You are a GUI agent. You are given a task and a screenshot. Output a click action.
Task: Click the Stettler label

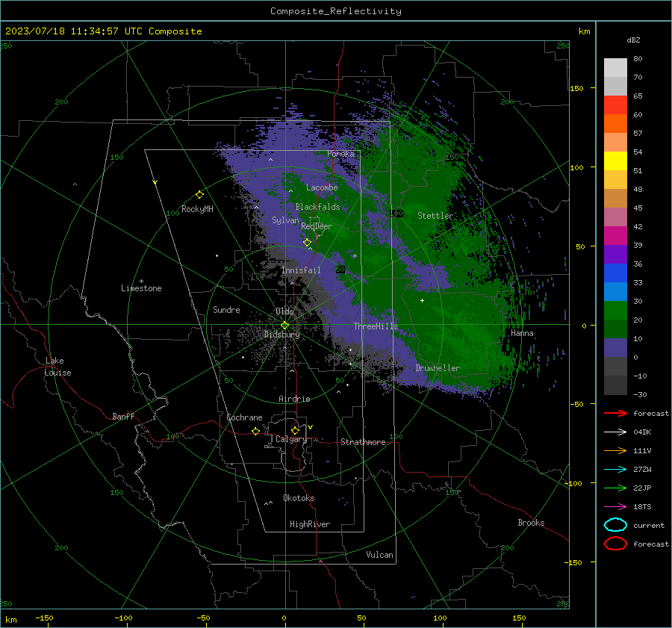(x=435, y=216)
